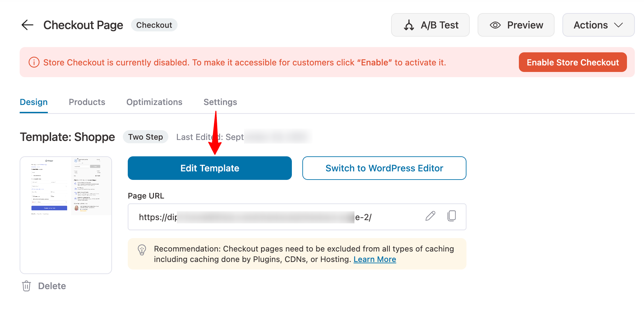This screenshot has height=313, width=644.
Task: Click the eye icon on Preview
Action: 495,25
